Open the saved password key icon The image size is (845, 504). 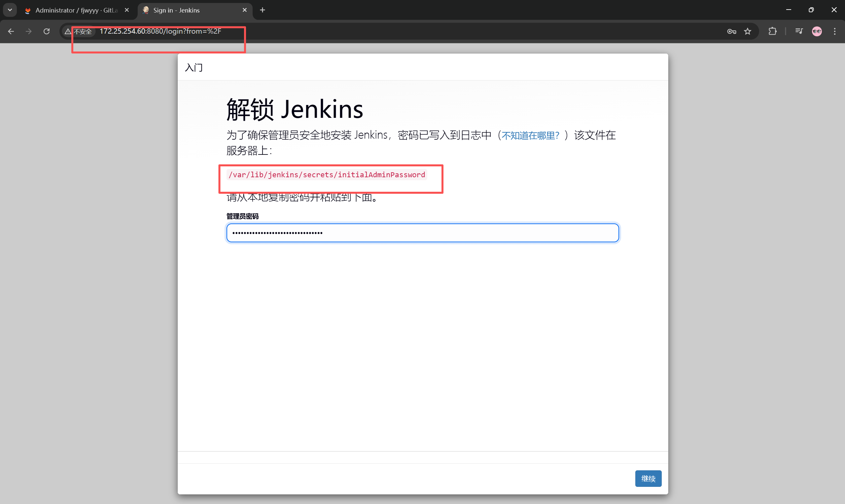(731, 32)
